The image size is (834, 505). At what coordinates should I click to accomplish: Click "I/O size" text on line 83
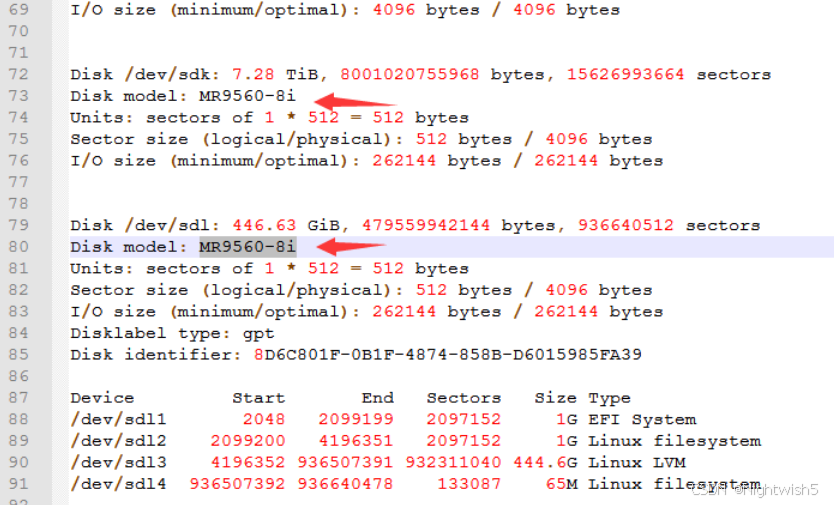click(113, 312)
